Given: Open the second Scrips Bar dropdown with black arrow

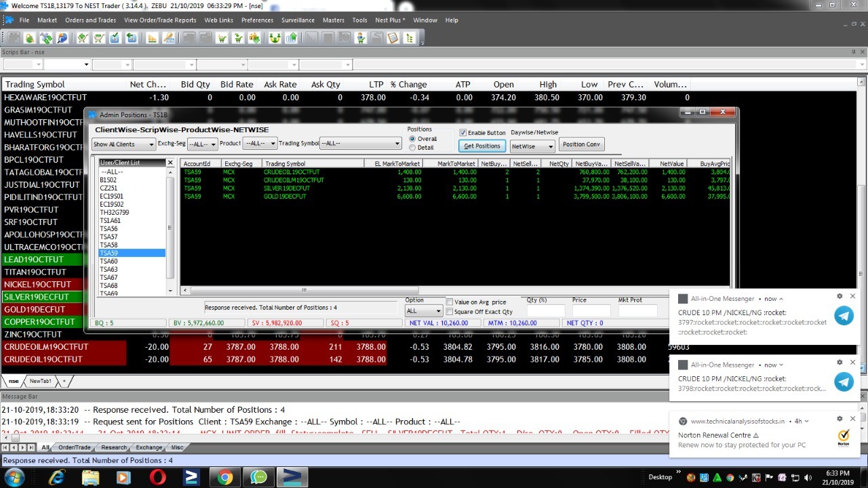Looking at the screenshot, I should (86, 64).
